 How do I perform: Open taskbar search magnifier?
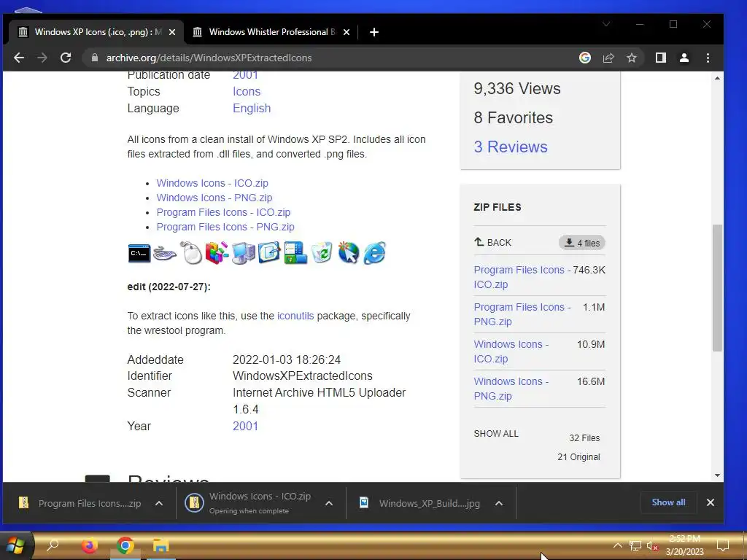click(53, 545)
